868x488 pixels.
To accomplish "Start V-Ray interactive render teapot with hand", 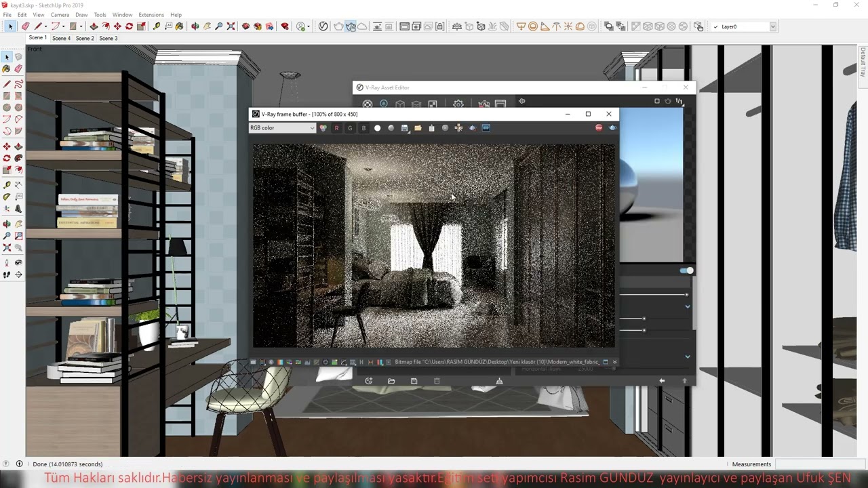I will (x=351, y=26).
